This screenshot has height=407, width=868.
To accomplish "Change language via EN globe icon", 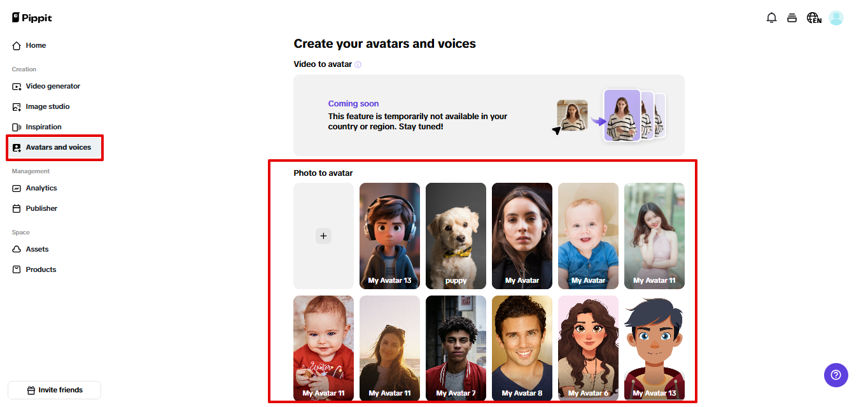I will pos(813,18).
